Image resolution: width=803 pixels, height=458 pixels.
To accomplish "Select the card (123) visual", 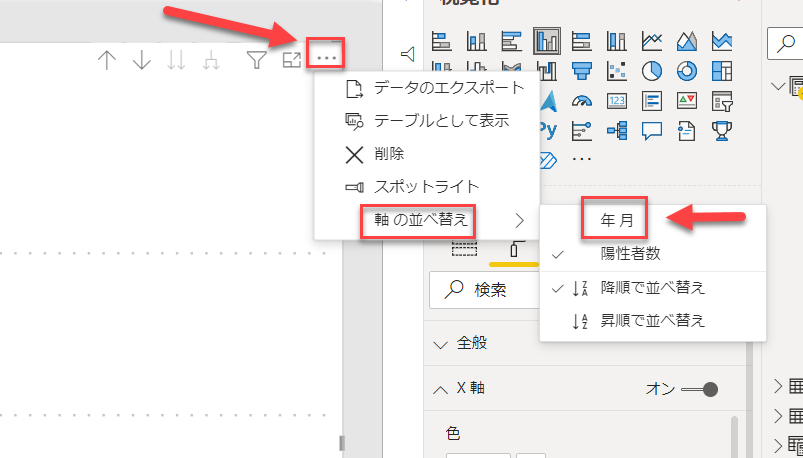I will [617, 101].
